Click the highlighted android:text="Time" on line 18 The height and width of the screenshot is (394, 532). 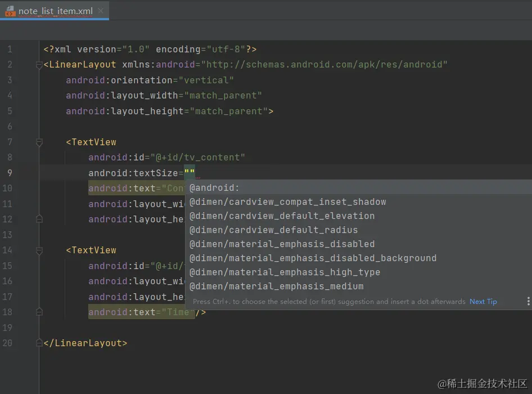142,312
